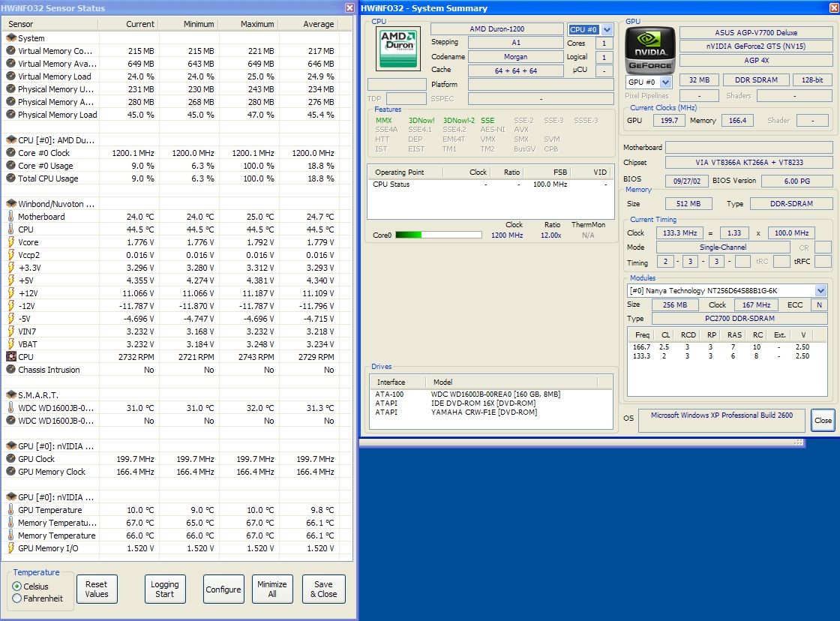Click the VBAT voltage lightning icon

point(10,344)
